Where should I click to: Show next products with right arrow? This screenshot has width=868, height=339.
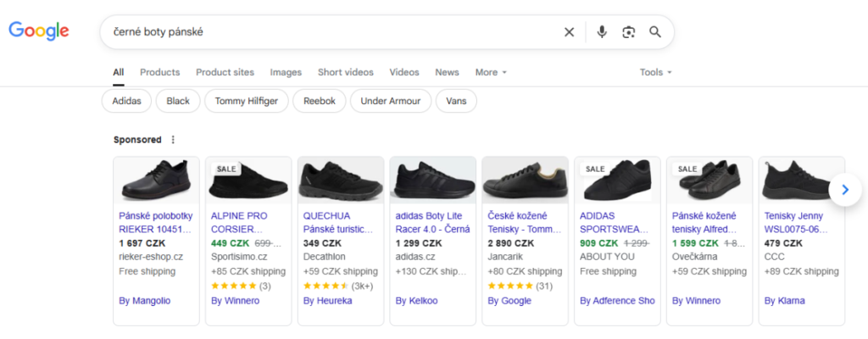click(845, 190)
